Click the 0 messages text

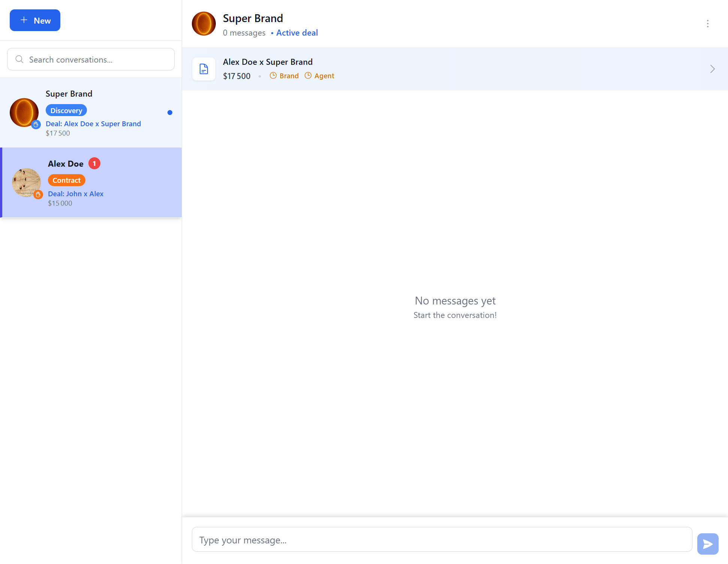point(244,33)
